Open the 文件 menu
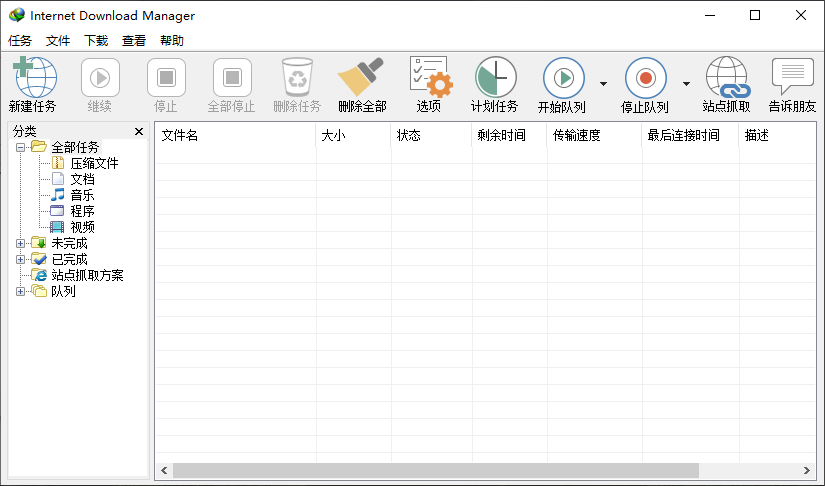The height and width of the screenshot is (486, 825). (58, 40)
